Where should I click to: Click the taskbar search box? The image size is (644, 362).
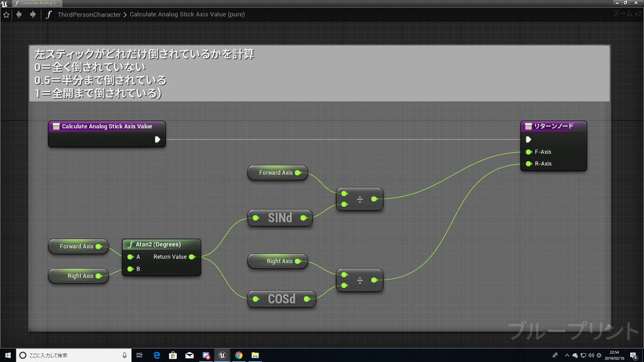[x=74, y=356]
